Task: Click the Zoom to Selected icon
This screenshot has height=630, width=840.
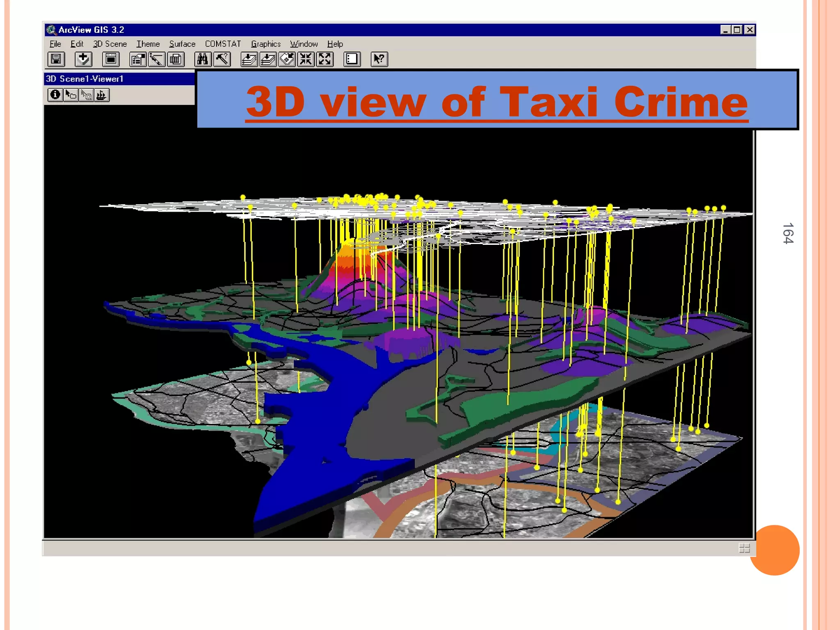Action: [x=287, y=59]
